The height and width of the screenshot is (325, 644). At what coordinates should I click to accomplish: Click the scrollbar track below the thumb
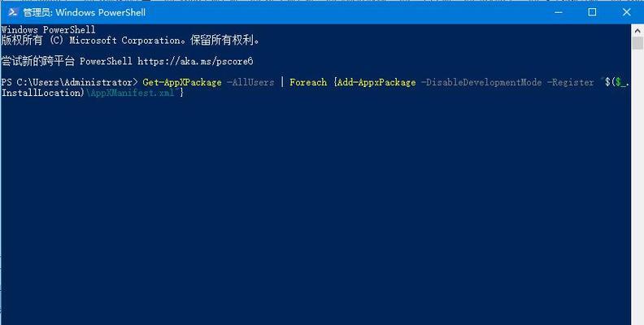(637, 184)
